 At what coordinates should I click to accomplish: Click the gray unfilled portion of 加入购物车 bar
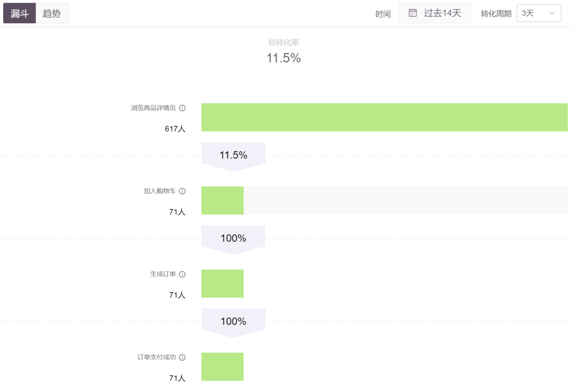pos(405,200)
